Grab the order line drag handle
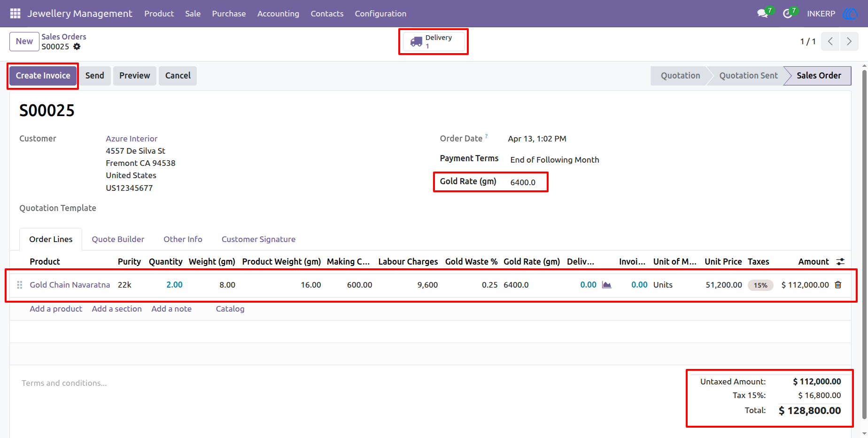 (x=20, y=285)
